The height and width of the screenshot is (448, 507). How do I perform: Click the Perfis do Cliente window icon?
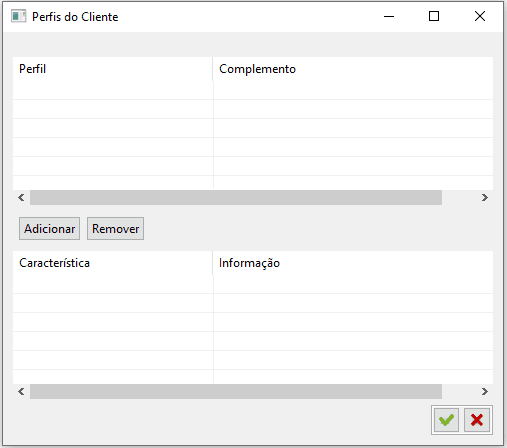pos(18,16)
